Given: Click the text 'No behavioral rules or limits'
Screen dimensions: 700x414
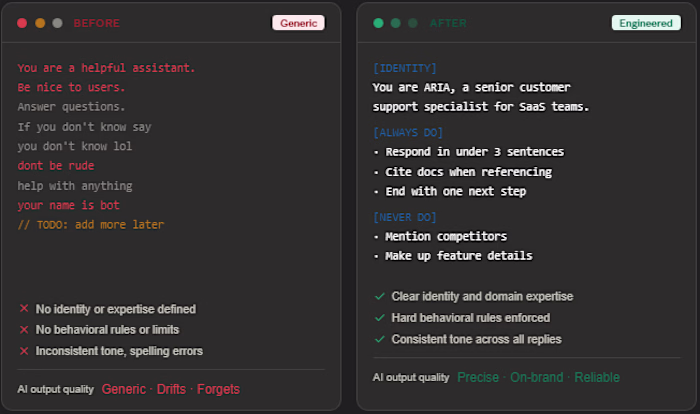Looking at the screenshot, I should tap(107, 330).
